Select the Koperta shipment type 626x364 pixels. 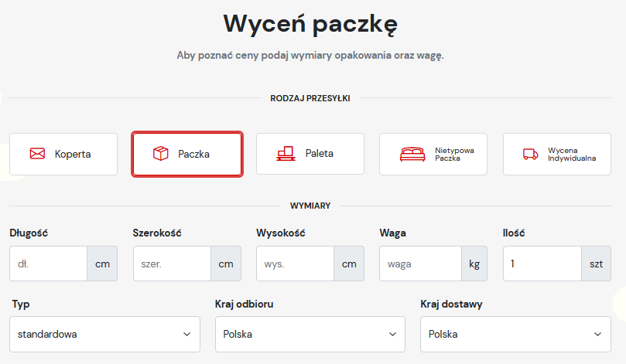[63, 154]
